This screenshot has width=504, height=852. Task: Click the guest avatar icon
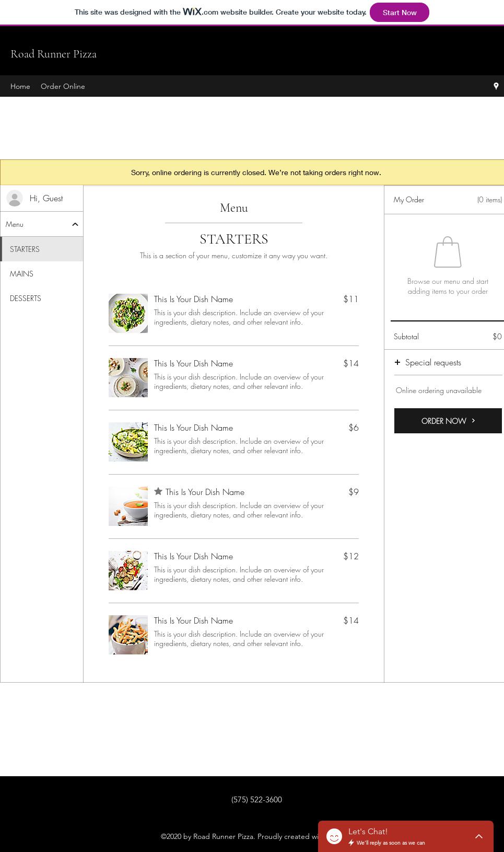(15, 198)
